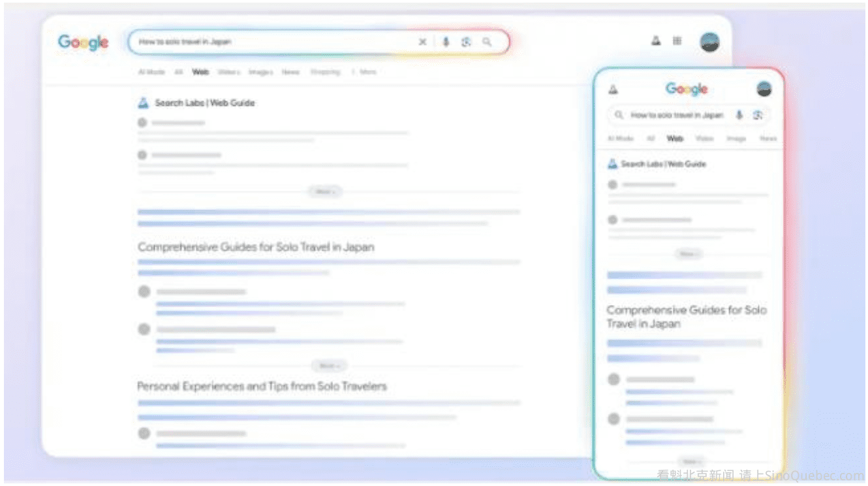The width and height of the screenshot is (868, 486).
Task: Expand More under Comprehensive Guides section on desktop
Action: (329, 366)
